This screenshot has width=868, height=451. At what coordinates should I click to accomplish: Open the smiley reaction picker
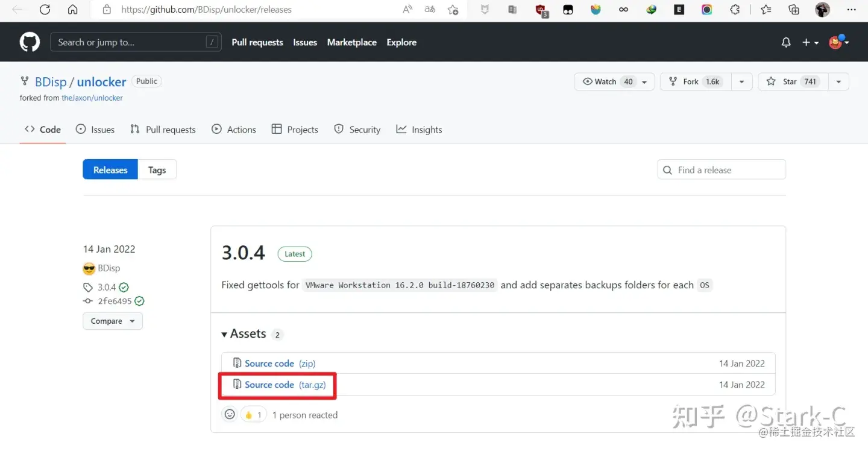[x=230, y=414]
